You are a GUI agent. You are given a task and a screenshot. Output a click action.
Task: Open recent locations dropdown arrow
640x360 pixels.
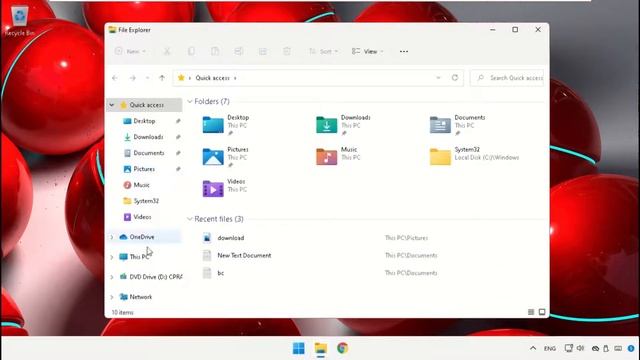pyautogui.click(x=147, y=78)
